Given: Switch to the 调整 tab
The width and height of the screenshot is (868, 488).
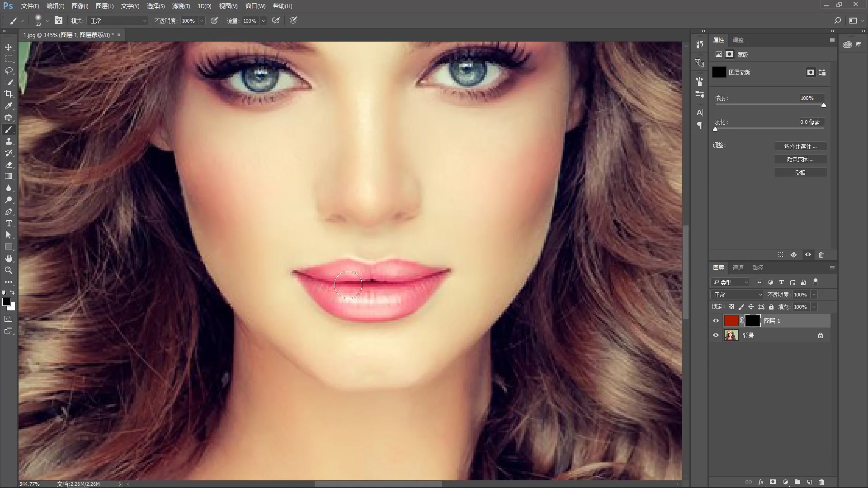Looking at the screenshot, I should click(738, 40).
